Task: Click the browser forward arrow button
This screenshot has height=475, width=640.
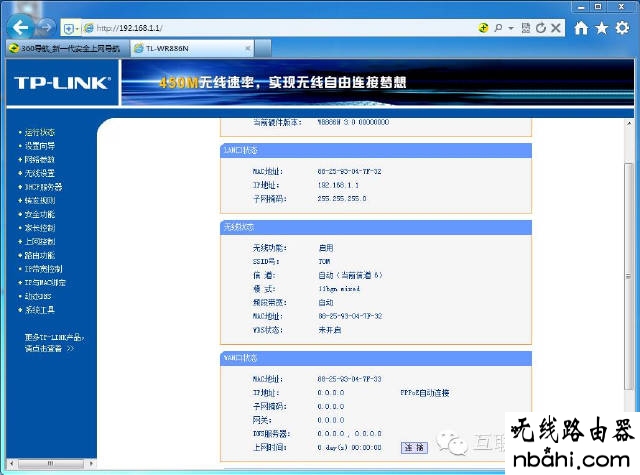Action: tap(46, 28)
